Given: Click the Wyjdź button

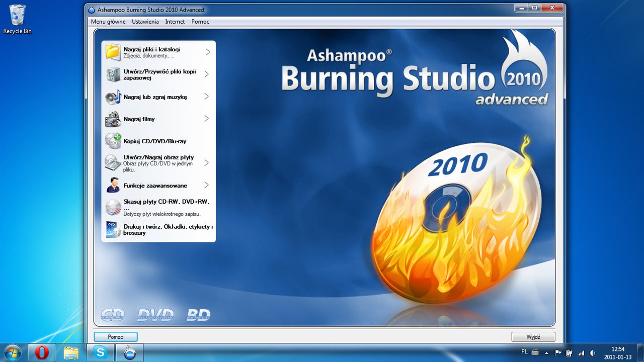Looking at the screenshot, I should pyautogui.click(x=533, y=337).
